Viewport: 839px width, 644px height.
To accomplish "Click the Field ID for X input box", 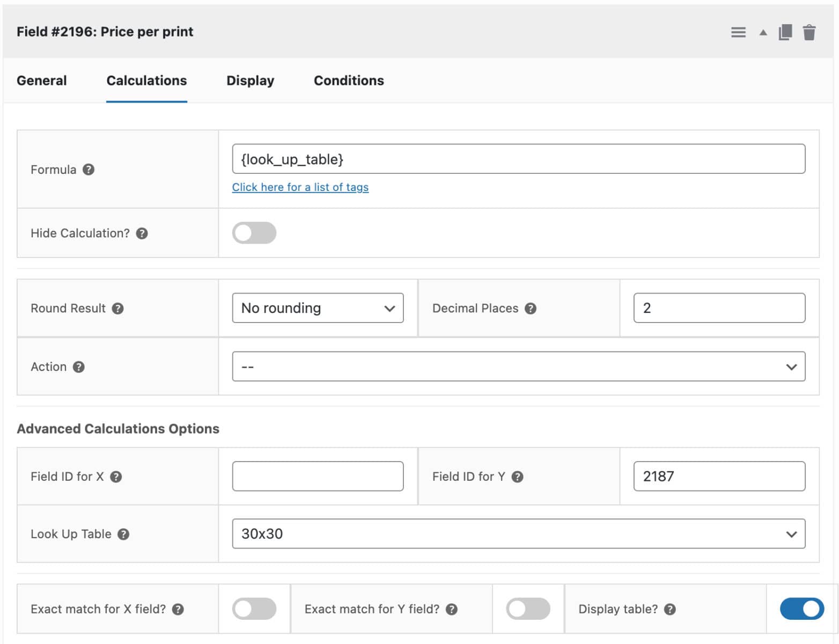I will 318,476.
